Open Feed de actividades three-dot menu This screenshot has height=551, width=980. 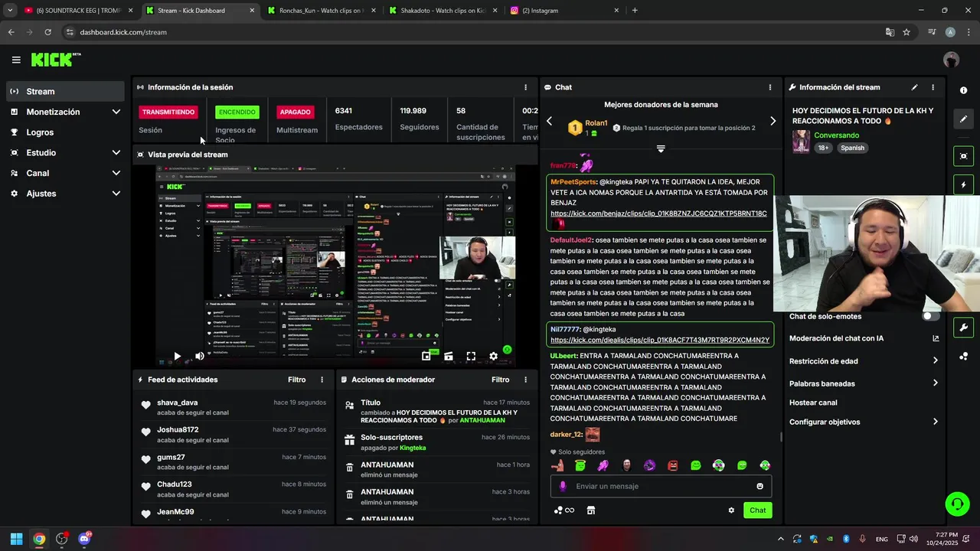(x=322, y=380)
